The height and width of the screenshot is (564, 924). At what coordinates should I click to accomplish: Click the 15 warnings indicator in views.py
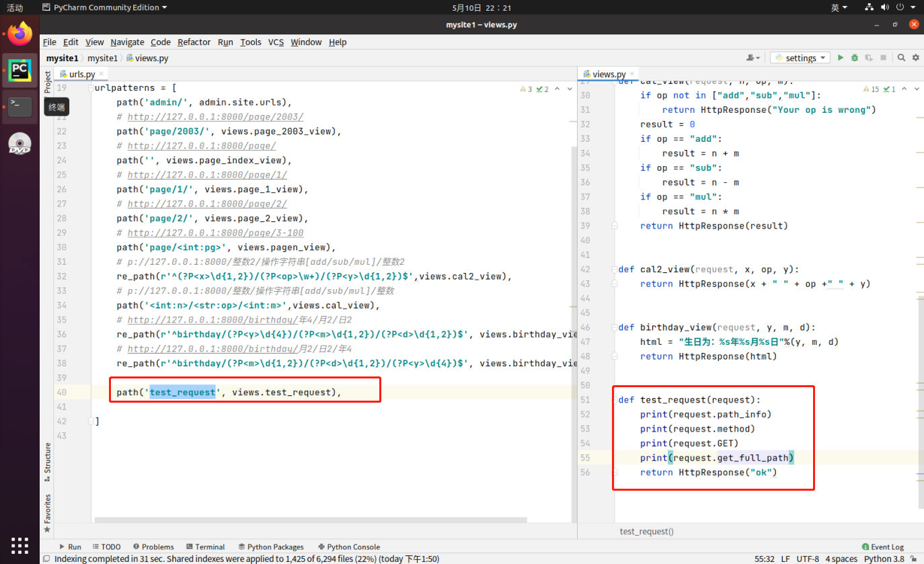(870, 89)
